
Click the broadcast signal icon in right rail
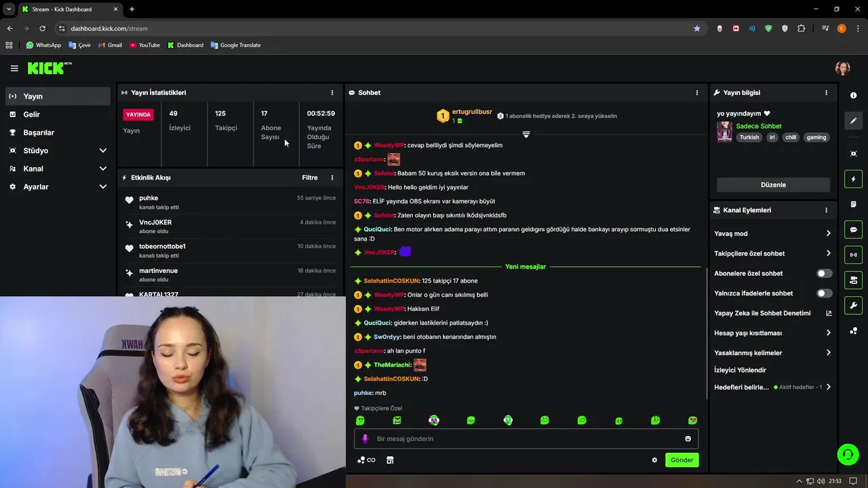(x=854, y=255)
